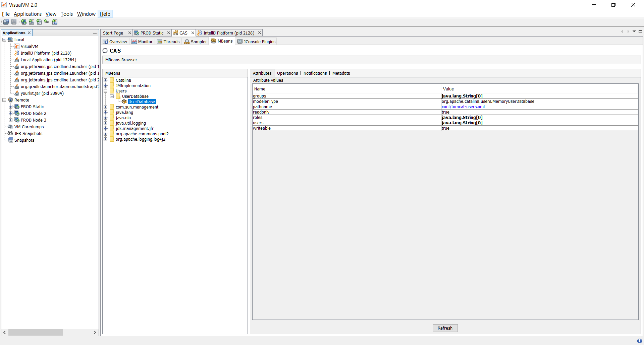Click the VM Coredumps node icon
Image resolution: width=644 pixels, height=345 pixels.
tap(10, 127)
